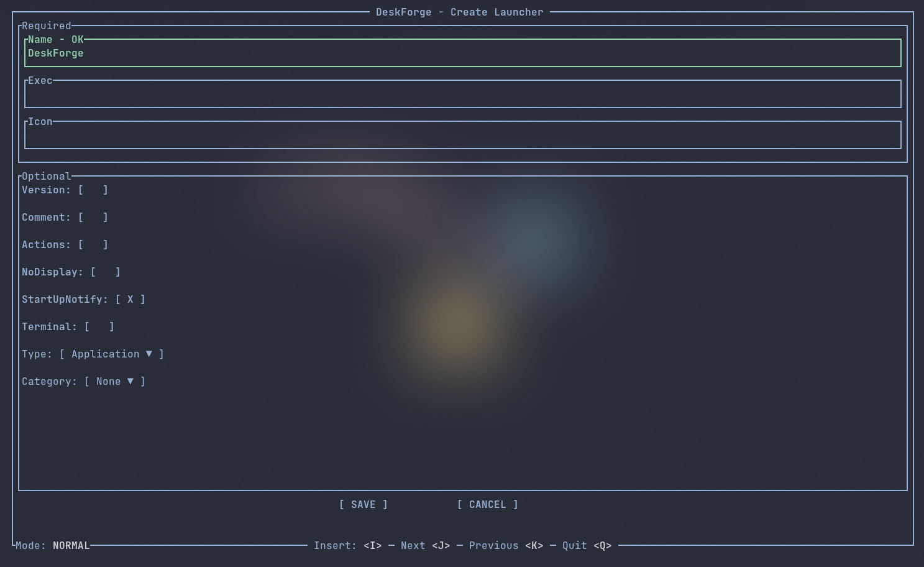Enable the Comment checkbox
Viewport: 924px width, 567px height.
click(x=93, y=218)
